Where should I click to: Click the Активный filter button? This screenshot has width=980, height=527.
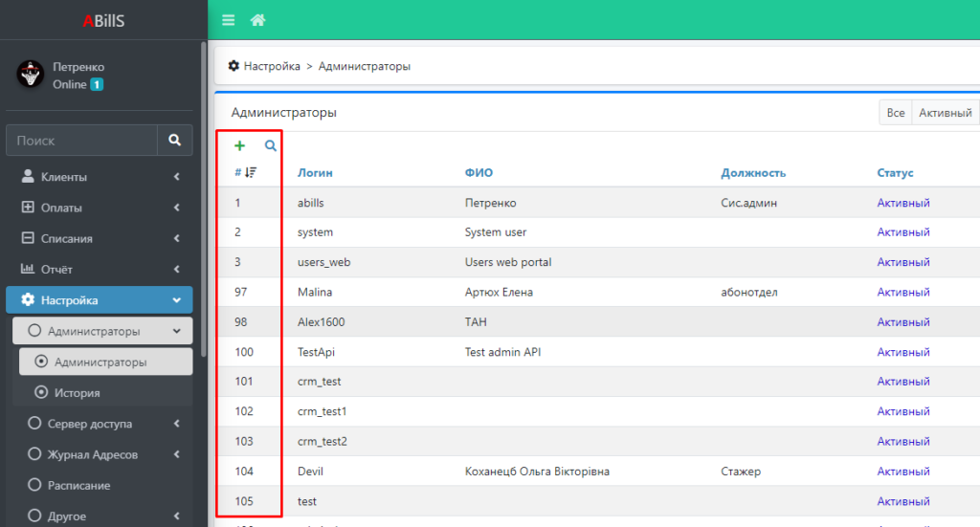946,113
